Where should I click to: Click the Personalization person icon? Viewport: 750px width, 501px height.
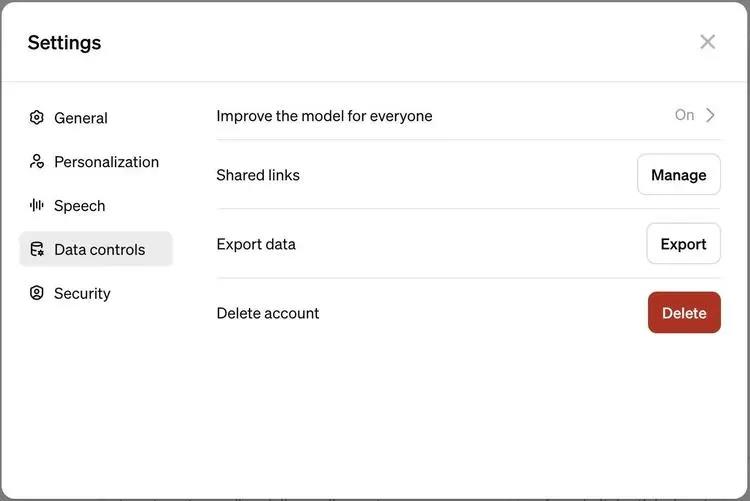(37, 162)
